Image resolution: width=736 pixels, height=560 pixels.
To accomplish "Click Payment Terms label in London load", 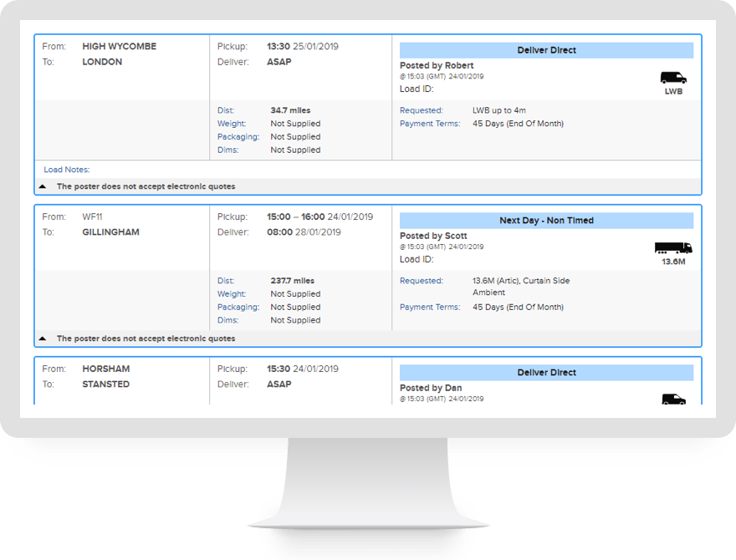I will click(430, 124).
